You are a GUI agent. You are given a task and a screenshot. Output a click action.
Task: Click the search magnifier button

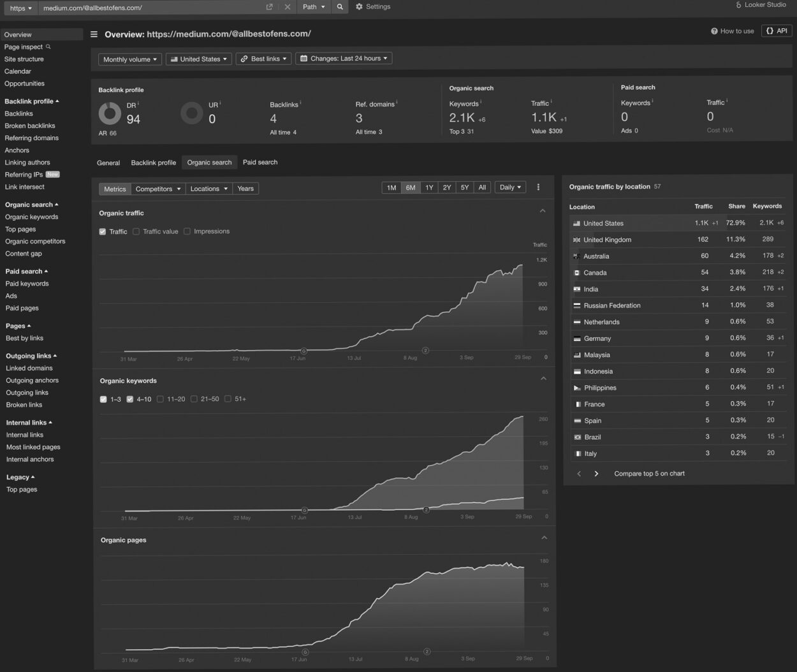340,7
